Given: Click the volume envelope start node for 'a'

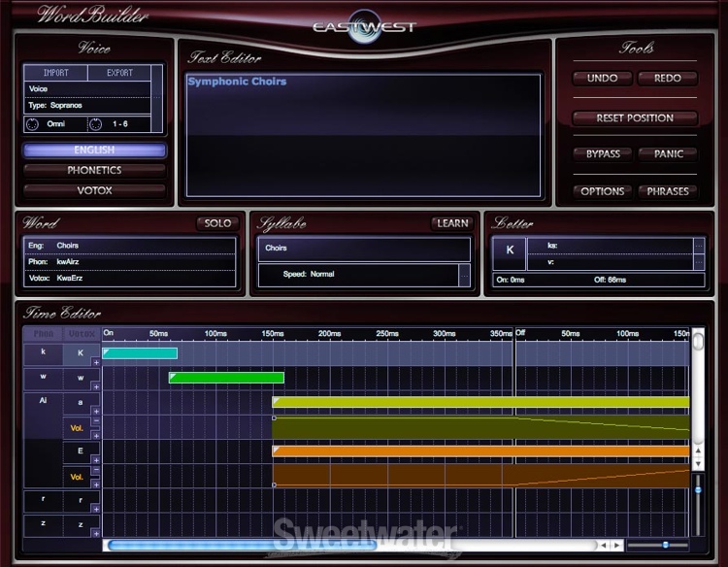Looking at the screenshot, I should (x=274, y=418).
